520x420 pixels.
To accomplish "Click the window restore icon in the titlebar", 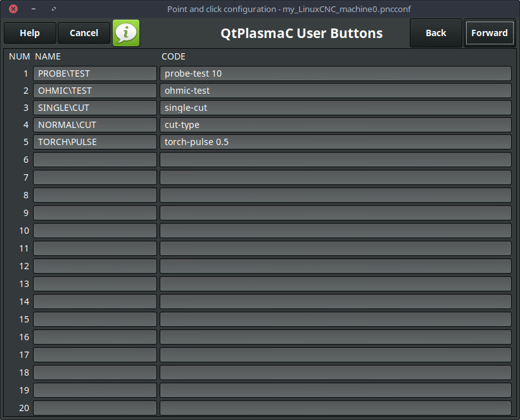I will tap(53, 9).
